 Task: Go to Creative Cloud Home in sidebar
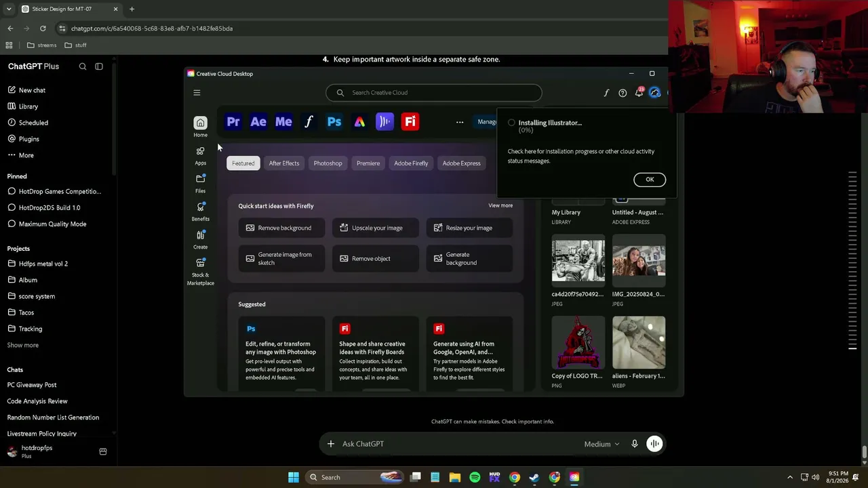point(200,126)
